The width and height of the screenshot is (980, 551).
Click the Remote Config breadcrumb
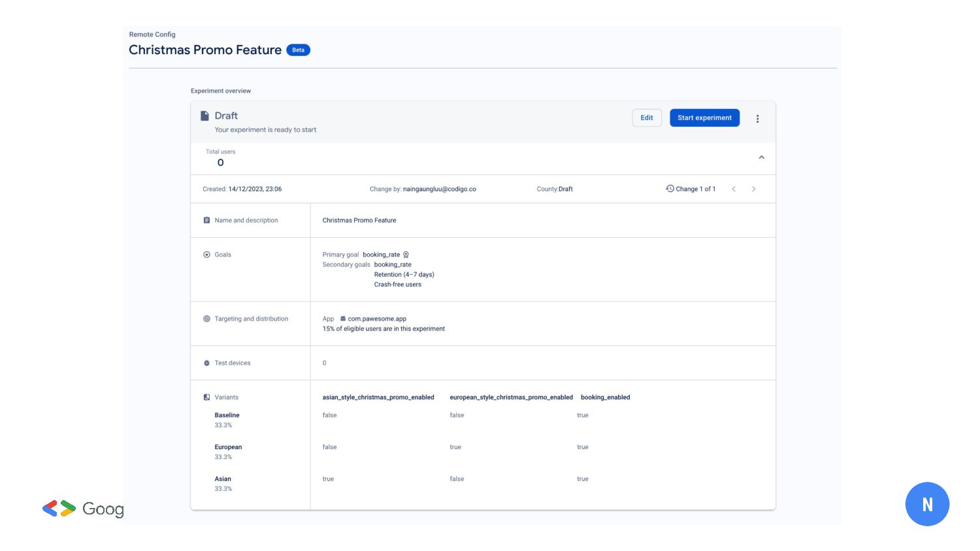pos(152,35)
